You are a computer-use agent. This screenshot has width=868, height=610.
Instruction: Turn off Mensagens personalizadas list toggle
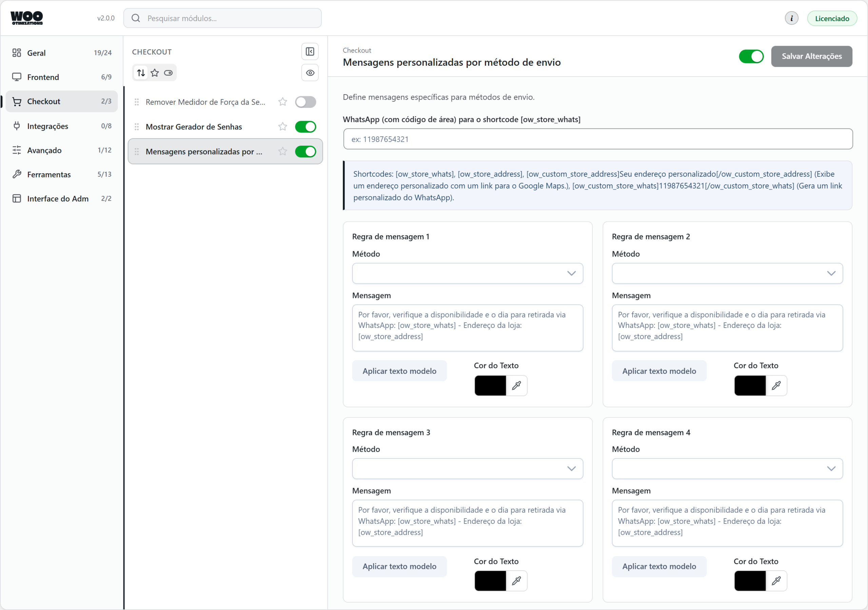tap(305, 151)
